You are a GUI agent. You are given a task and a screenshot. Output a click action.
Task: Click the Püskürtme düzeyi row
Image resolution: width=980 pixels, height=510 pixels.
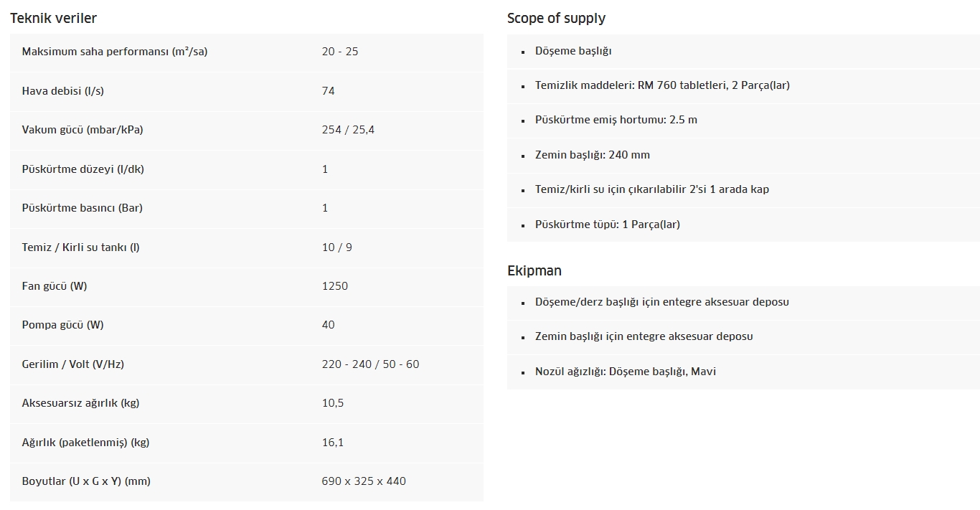coord(247,169)
